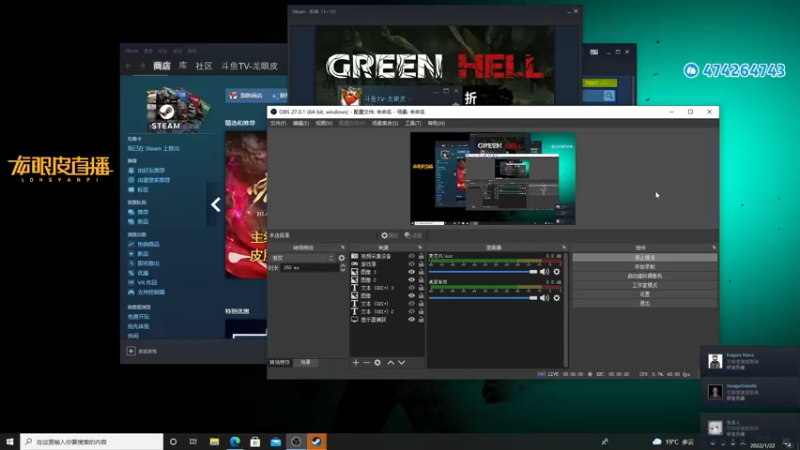Open the 编辑(E) menu in OBS
This screenshot has width=800, height=450.
[x=301, y=123]
